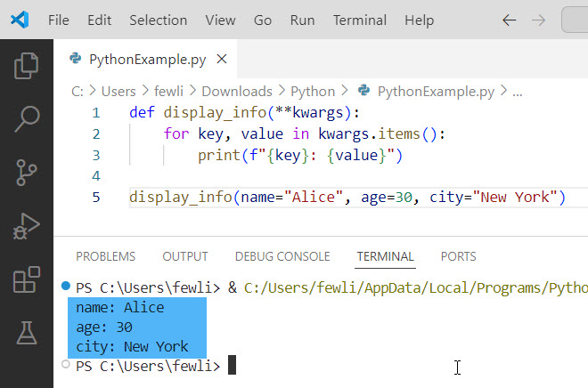This screenshot has width=588, height=388.
Task: Open the Run and Debug view
Action: 26,226
